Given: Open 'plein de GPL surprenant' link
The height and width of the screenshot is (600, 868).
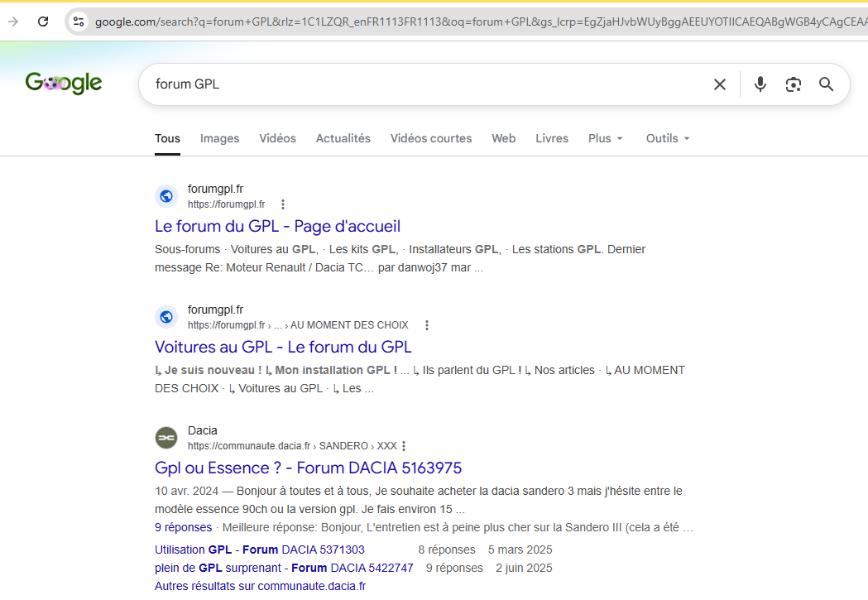Looking at the screenshot, I should click(284, 568).
